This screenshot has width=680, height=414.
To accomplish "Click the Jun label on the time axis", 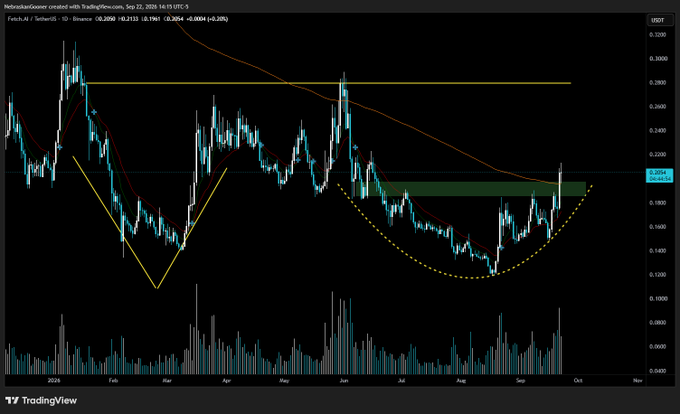I will [x=344, y=381].
